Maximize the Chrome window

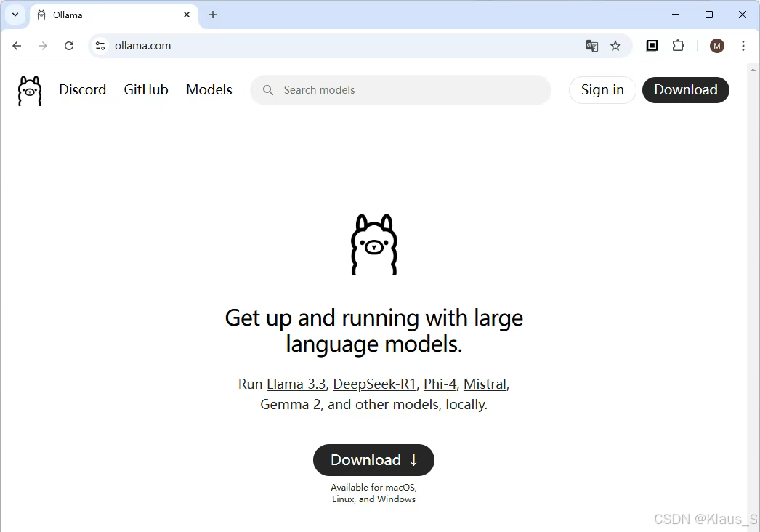[709, 15]
